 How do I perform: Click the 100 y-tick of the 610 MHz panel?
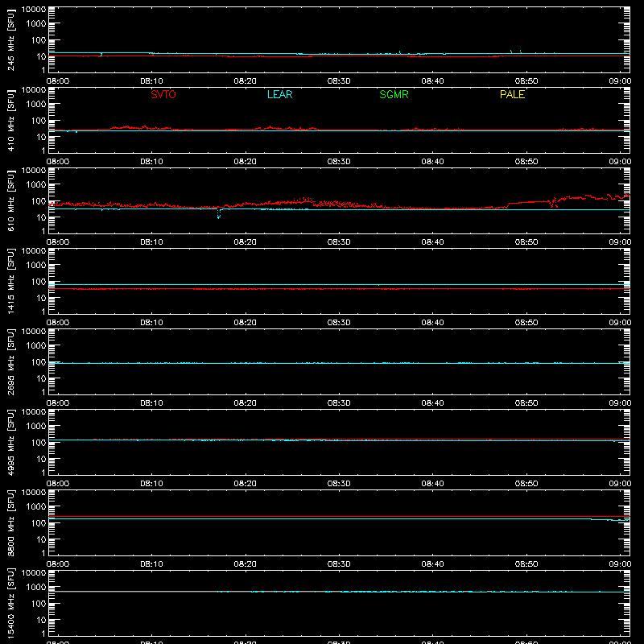point(39,201)
